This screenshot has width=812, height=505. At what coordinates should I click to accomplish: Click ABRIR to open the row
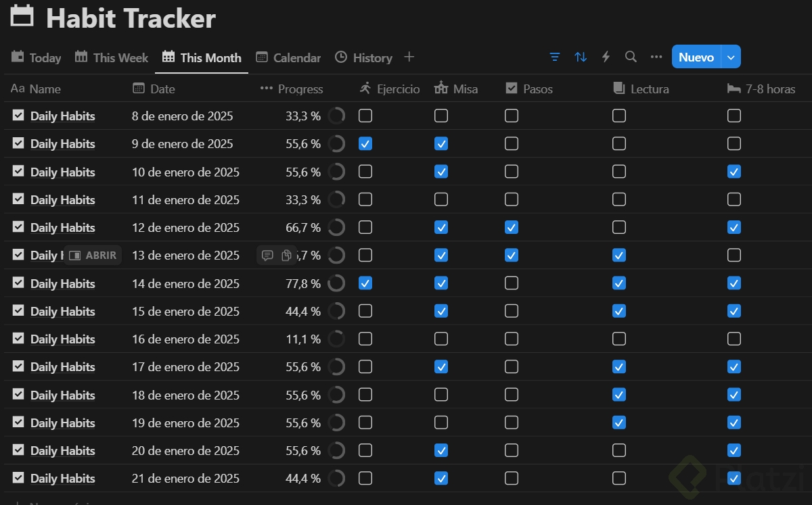click(93, 256)
